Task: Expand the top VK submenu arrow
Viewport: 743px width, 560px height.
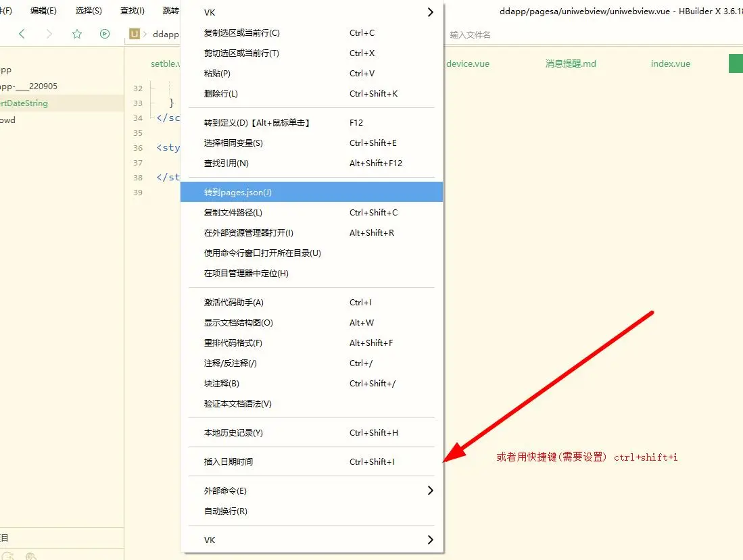Action: tap(430, 12)
